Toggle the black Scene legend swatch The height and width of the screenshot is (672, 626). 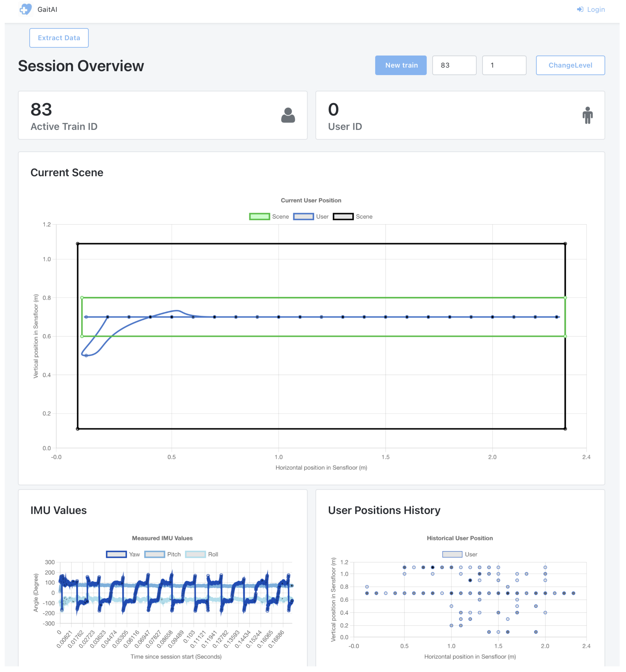pyautogui.click(x=343, y=216)
